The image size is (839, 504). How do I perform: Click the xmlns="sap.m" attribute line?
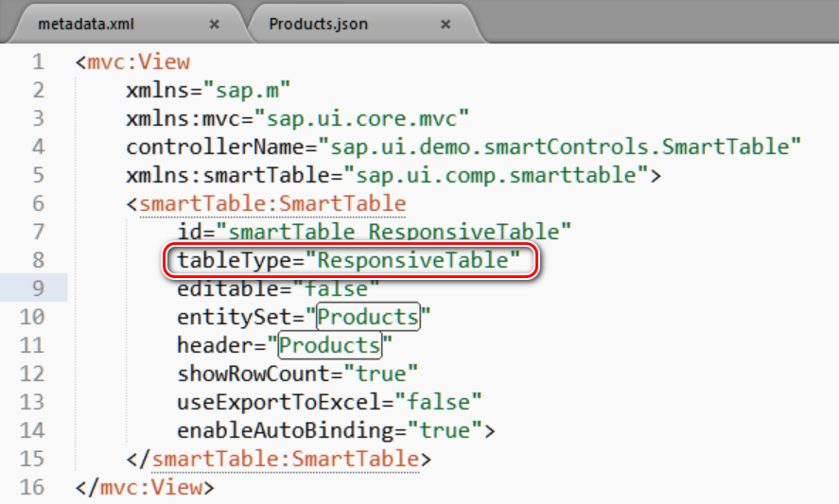(208, 90)
